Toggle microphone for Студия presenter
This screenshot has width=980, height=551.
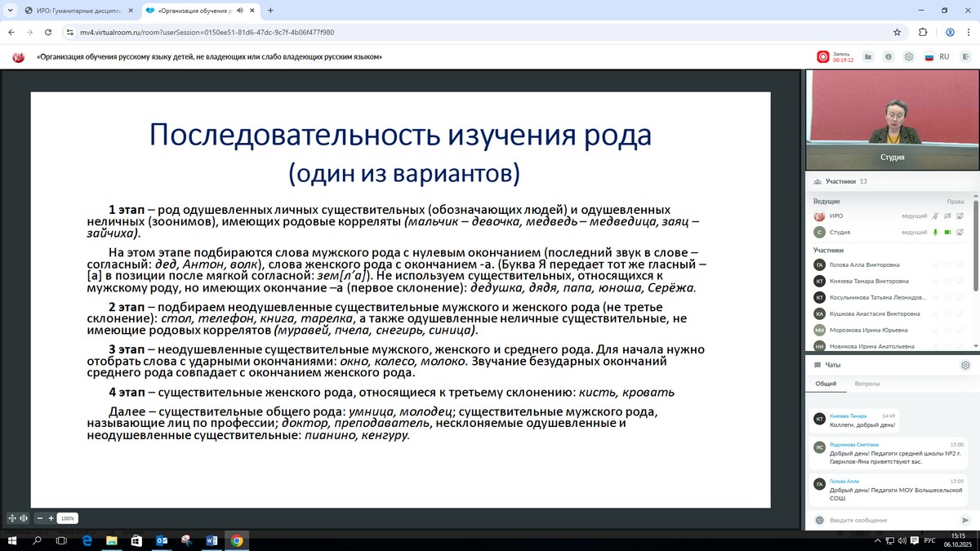coord(936,233)
